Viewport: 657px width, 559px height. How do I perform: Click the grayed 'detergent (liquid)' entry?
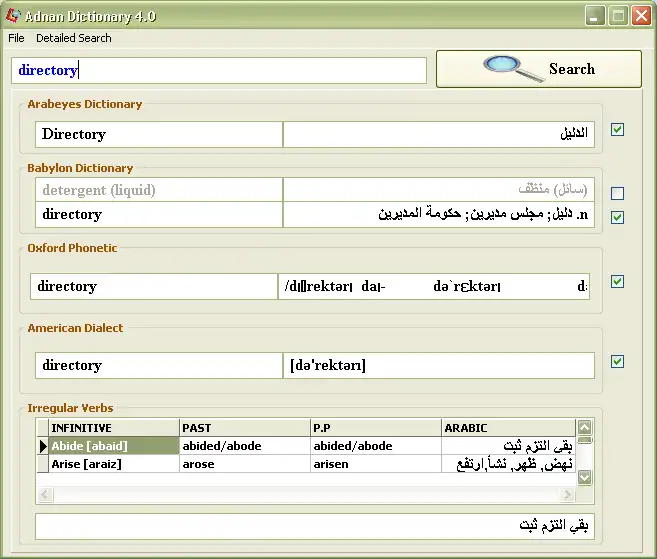[x=159, y=190]
